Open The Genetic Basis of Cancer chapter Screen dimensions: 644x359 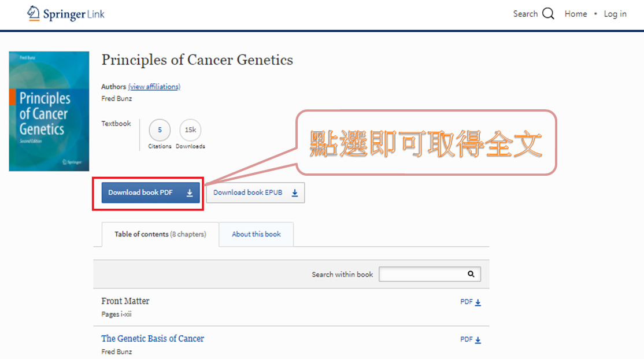[x=153, y=338]
